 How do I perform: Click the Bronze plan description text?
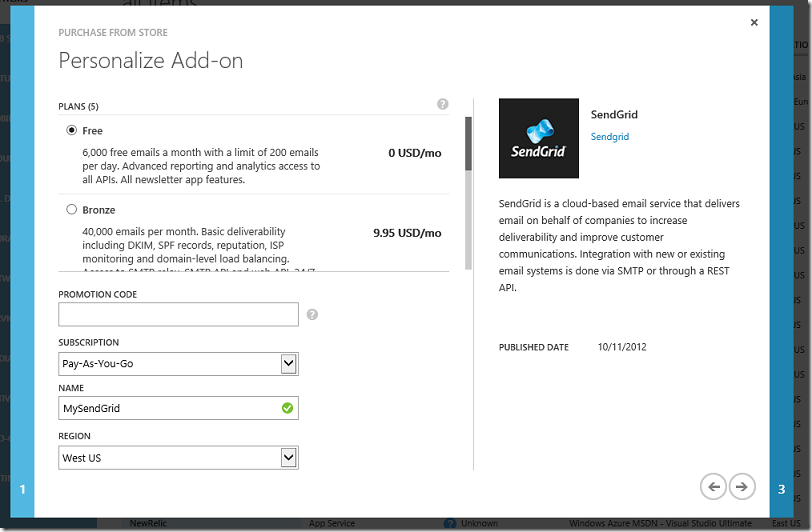(199, 251)
